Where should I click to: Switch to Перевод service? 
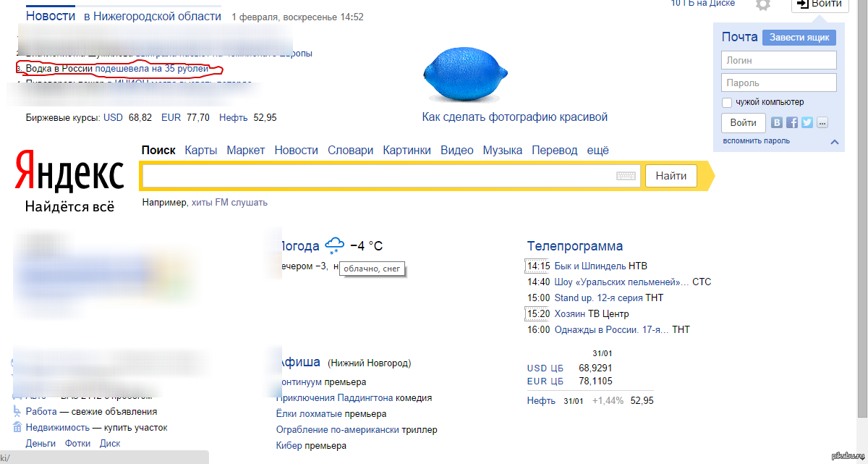[x=555, y=151]
